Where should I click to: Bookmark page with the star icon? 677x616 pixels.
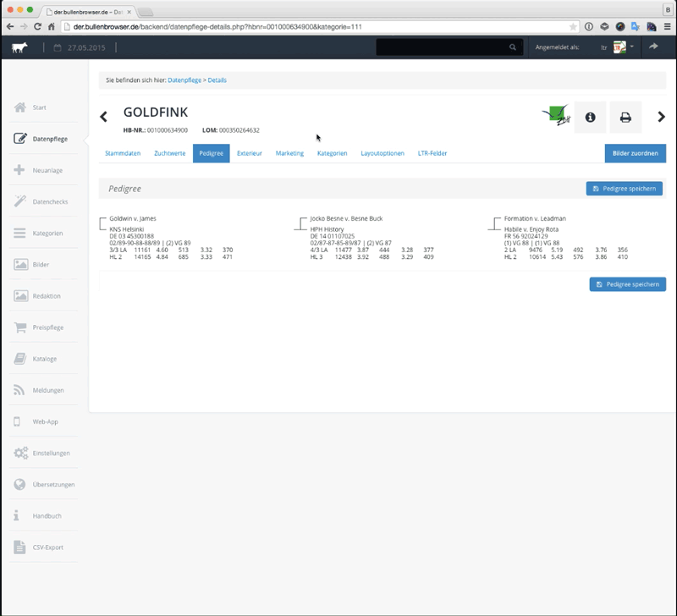point(573,27)
